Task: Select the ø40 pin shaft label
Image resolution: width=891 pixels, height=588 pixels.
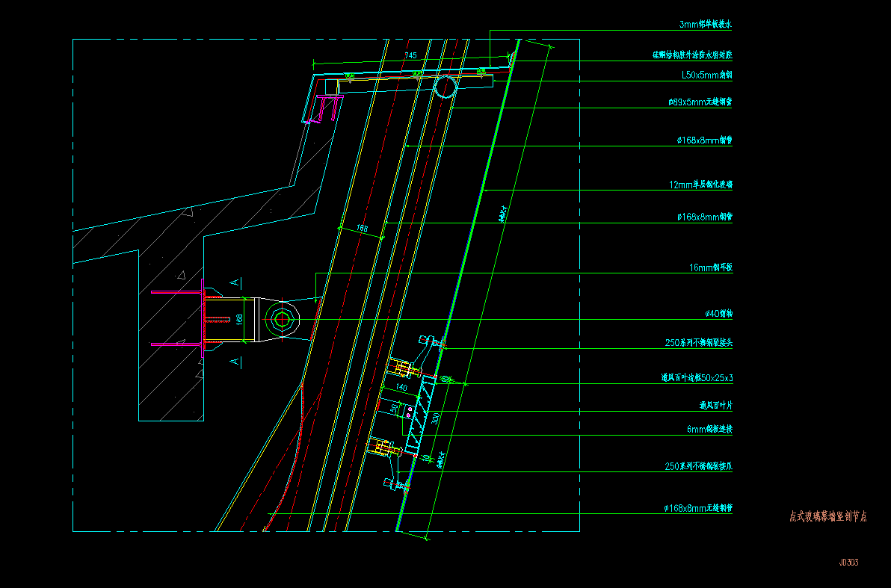Action: (x=718, y=314)
